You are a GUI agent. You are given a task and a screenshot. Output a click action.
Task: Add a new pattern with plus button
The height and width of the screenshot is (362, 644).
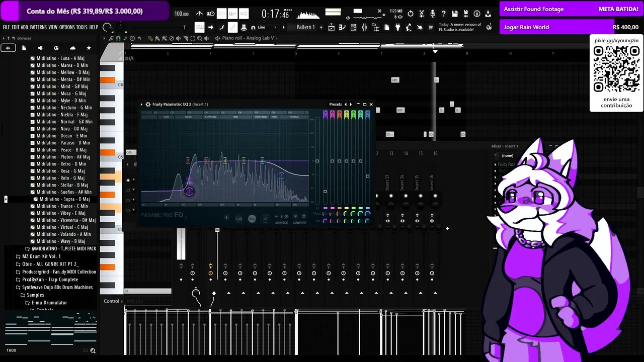320,27
